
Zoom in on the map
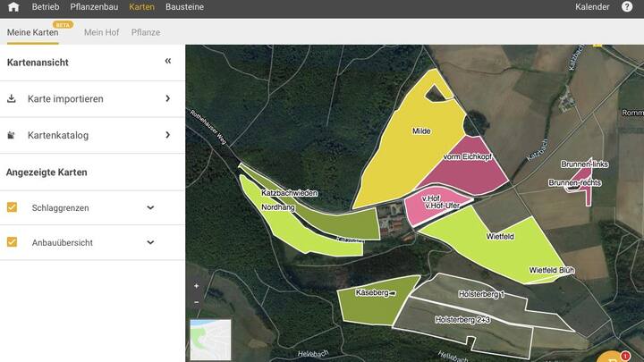196,286
